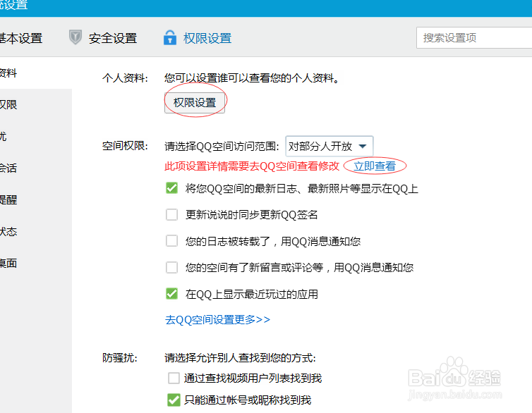Image resolution: width=532 pixels, height=413 pixels.
Task: Check 您的日志被转载了，用QQ消息通知您
Action: point(172,241)
